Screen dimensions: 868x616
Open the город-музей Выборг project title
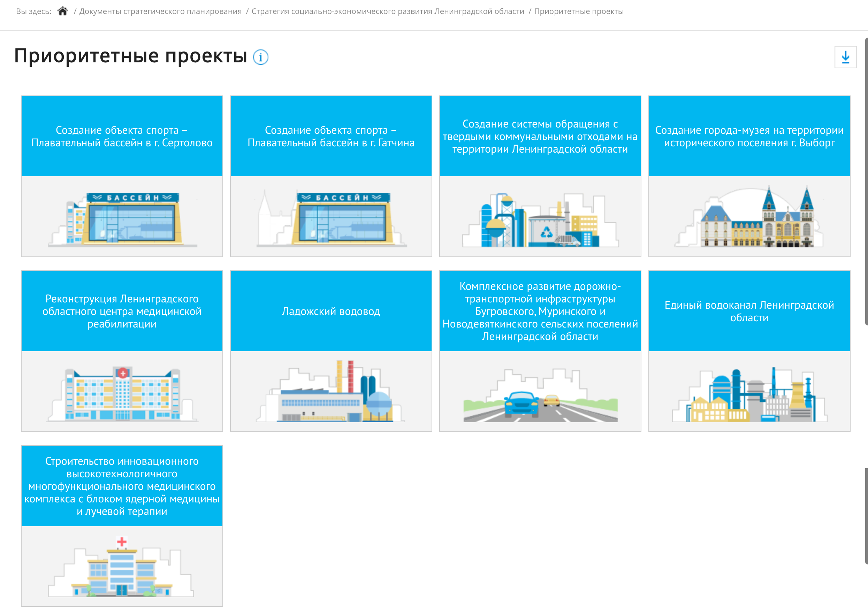(749, 137)
